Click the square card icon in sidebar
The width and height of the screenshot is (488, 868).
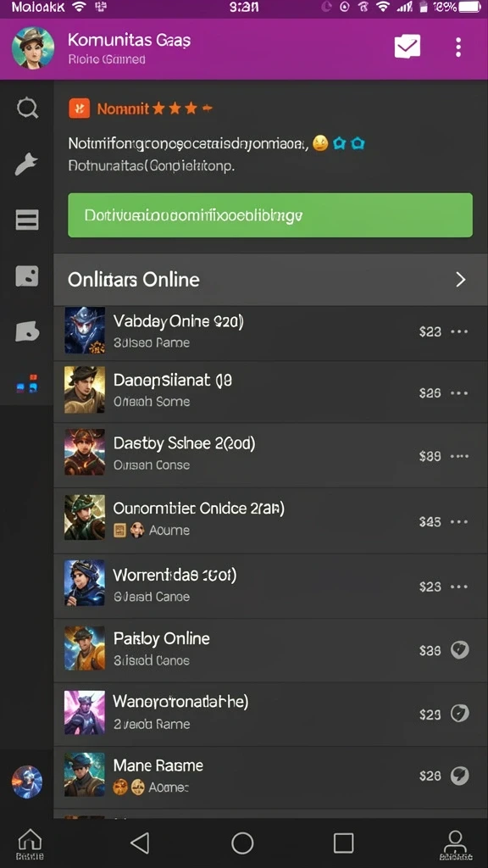(26, 275)
